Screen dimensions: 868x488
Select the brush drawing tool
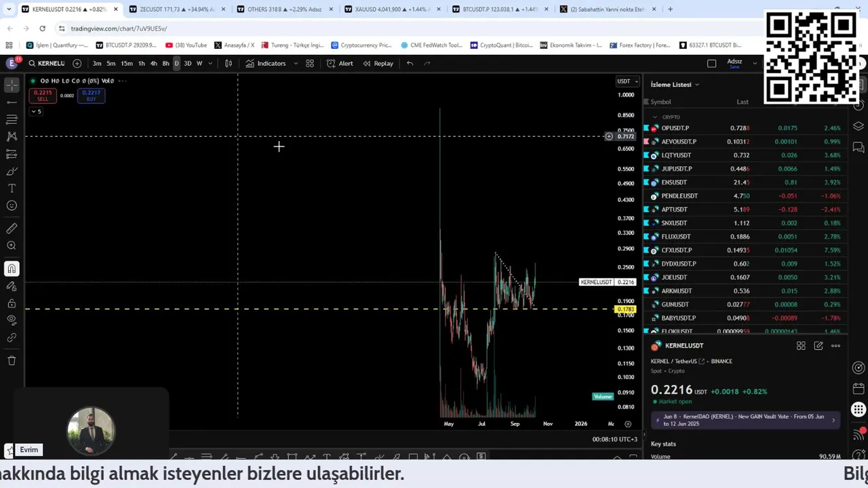(12, 171)
